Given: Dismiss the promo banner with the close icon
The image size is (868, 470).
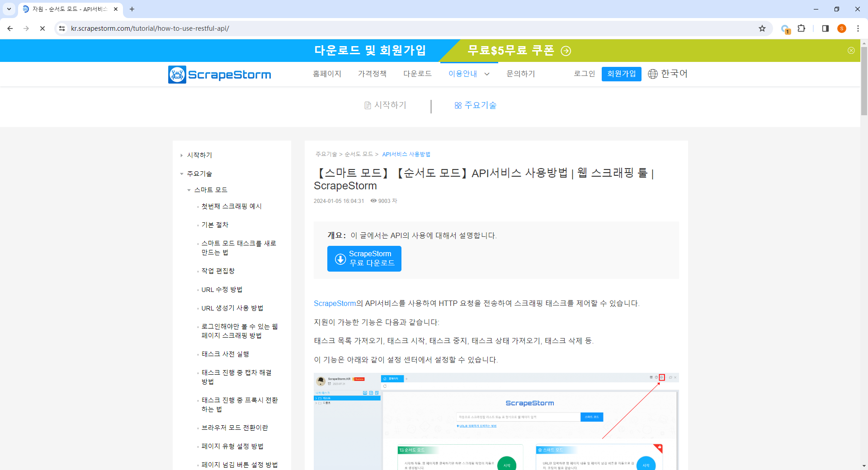Looking at the screenshot, I should pyautogui.click(x=851, y=51).
